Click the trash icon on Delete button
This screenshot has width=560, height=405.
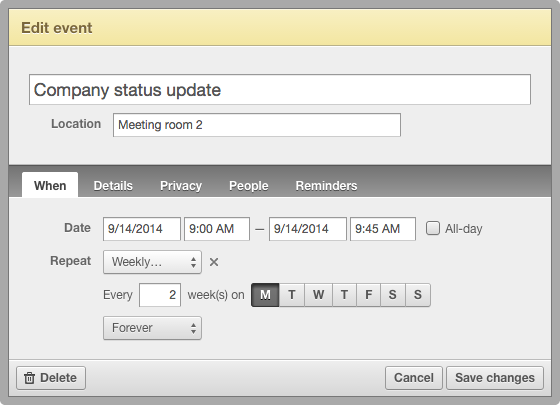point(29,378)
